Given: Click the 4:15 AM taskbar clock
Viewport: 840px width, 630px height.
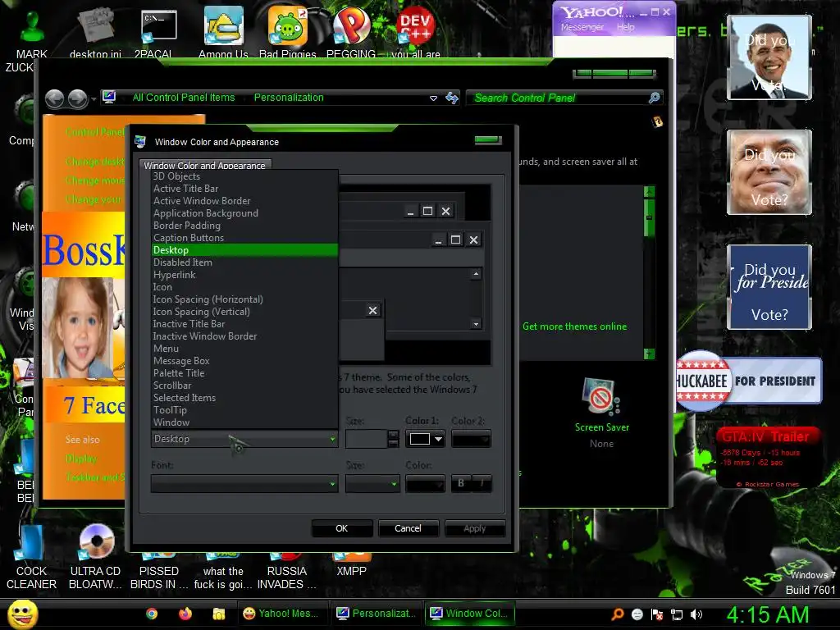Looking at the screenshot, I should (768, 614).
